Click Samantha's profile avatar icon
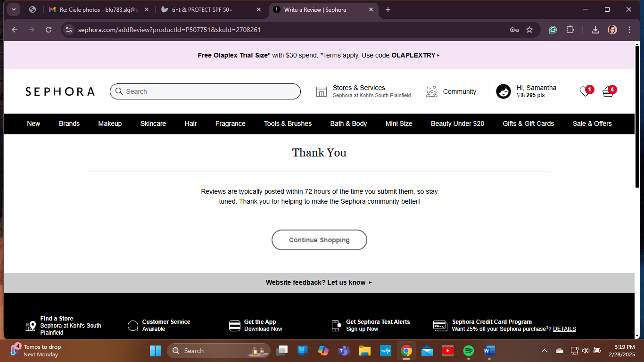Screen dimensions: 644x362 pos(503,91)
